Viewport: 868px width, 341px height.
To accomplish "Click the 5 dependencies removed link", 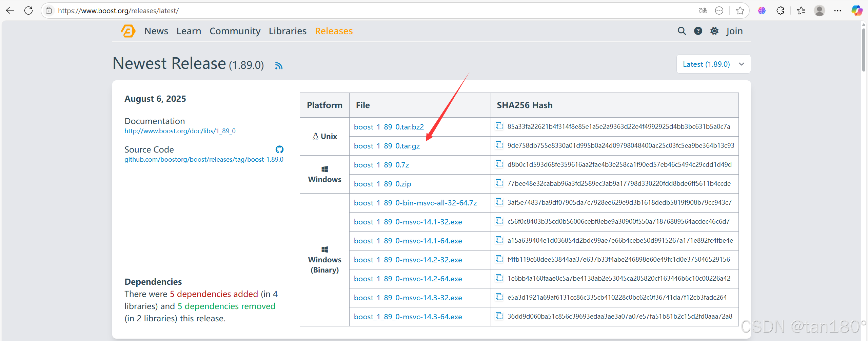I will point(226,306).
